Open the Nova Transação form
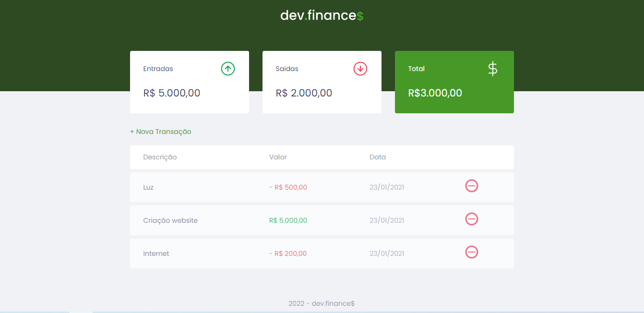Viewport: 644px width, 313px height. 161,131
